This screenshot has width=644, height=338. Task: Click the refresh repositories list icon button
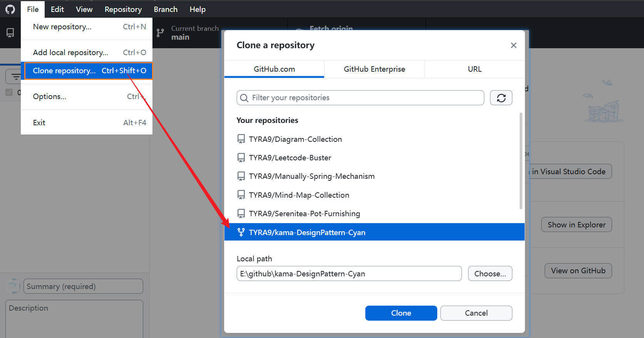(x=501, y=98)
